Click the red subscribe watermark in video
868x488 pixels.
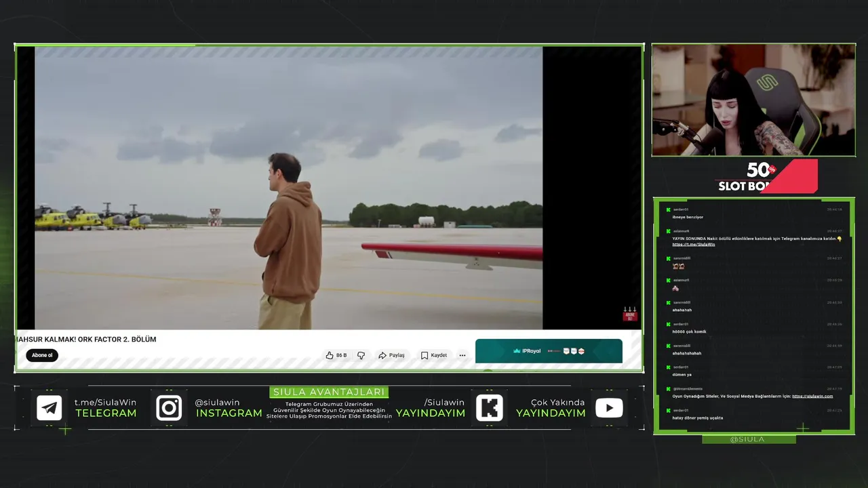(x=630, y=314)
